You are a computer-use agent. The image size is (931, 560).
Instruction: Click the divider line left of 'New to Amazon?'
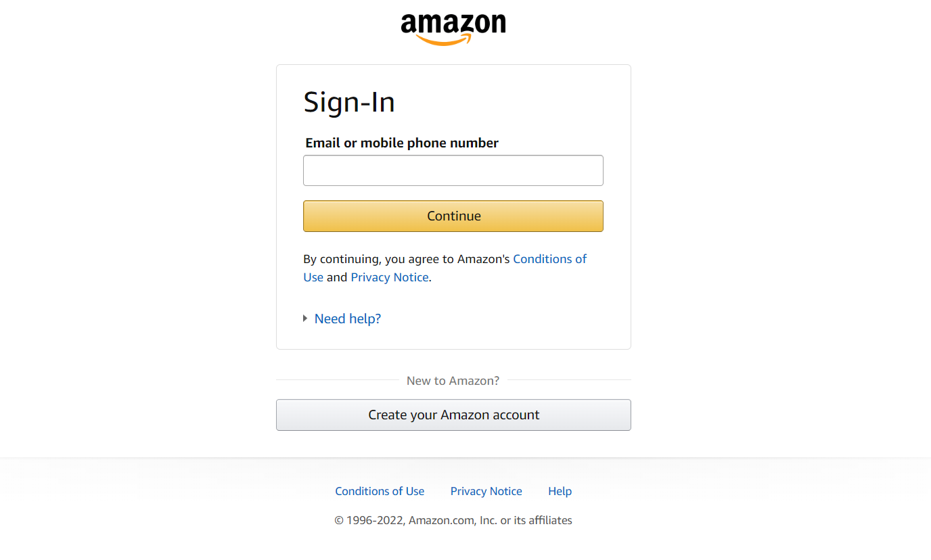(337, 380)
